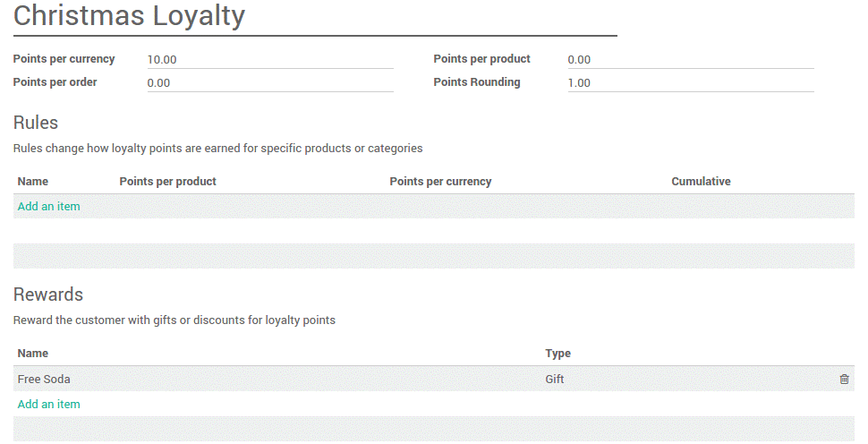Add an item in the Rules table

pos(49,207)
